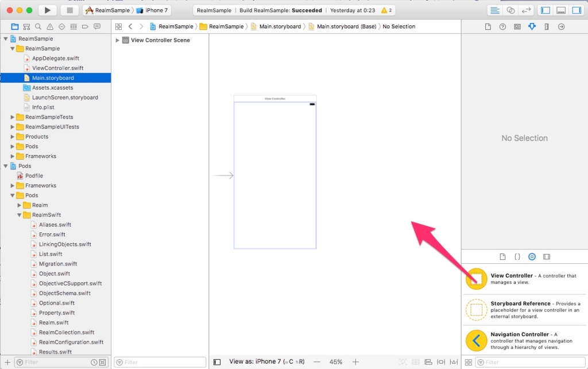Add a new file with the plus button

7,362
